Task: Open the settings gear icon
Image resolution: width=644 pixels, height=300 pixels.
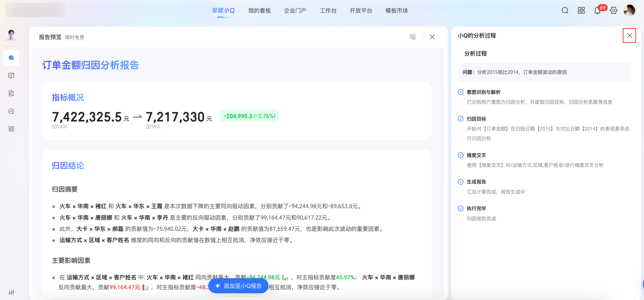Action: tap(613, 11)
